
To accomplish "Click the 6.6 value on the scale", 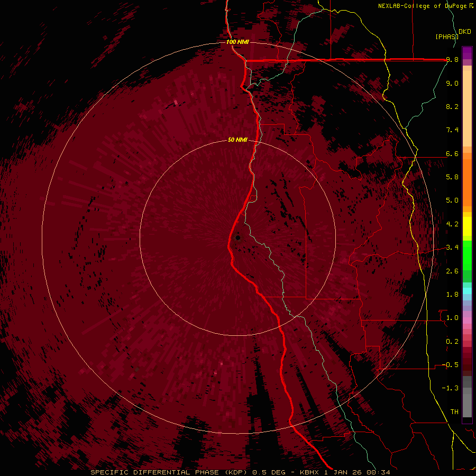I will pos(452,154).
